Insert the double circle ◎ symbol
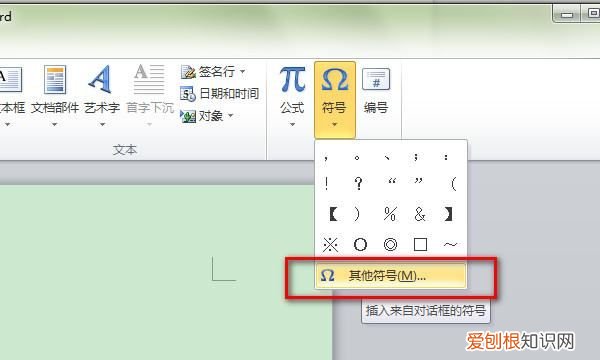This screenshot has width=600, height=360. (x=390, y=244)
